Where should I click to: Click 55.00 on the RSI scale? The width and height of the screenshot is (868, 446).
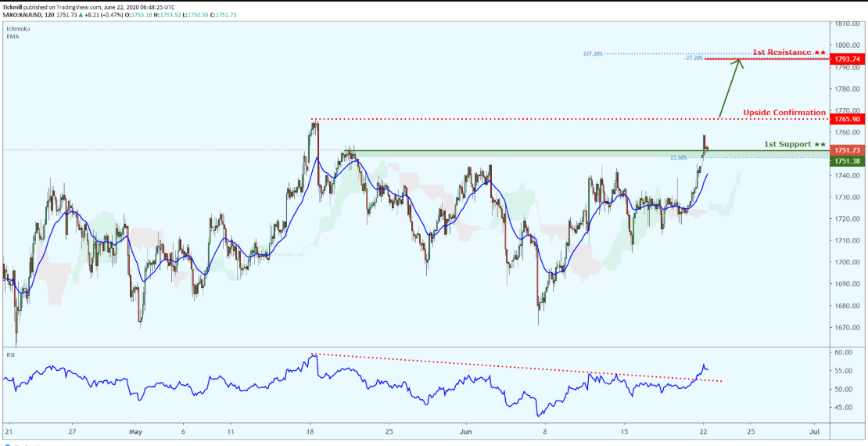844,371
